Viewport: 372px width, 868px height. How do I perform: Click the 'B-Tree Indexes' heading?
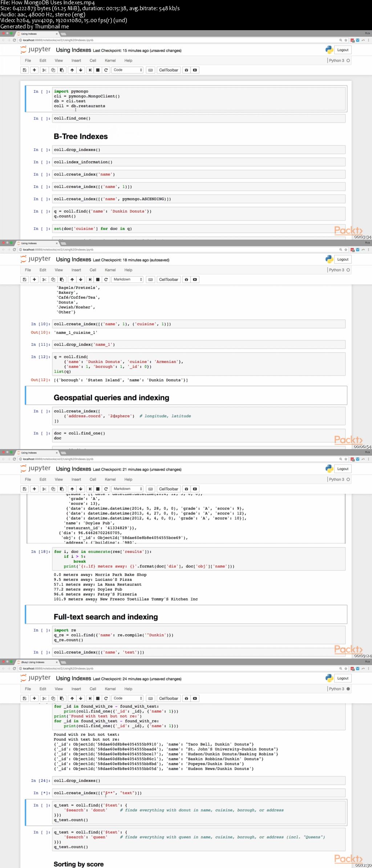point(81,137)
